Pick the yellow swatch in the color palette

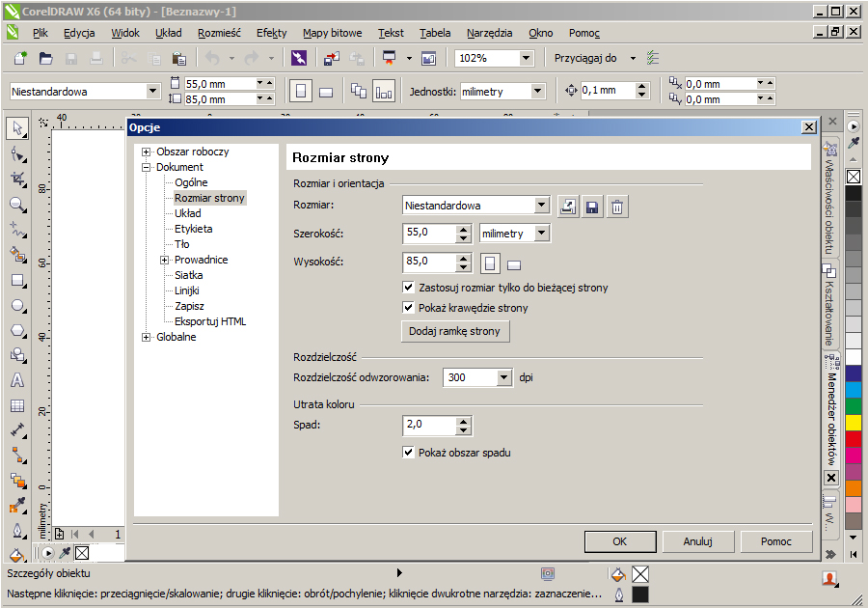coord(854,422)
